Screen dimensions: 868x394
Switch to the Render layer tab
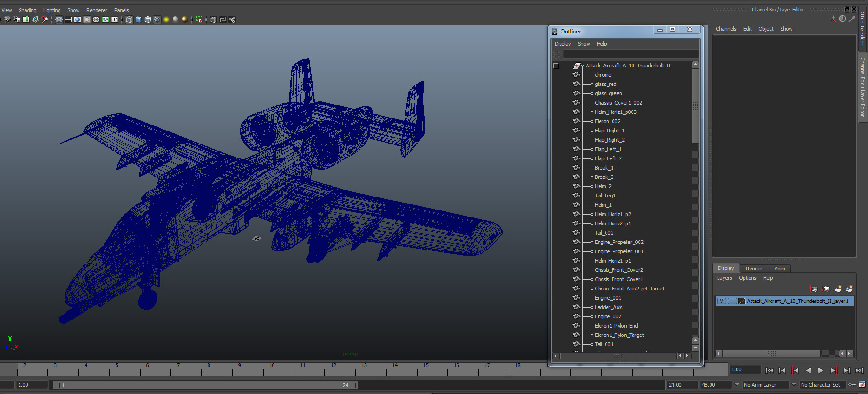coord(754,269)
